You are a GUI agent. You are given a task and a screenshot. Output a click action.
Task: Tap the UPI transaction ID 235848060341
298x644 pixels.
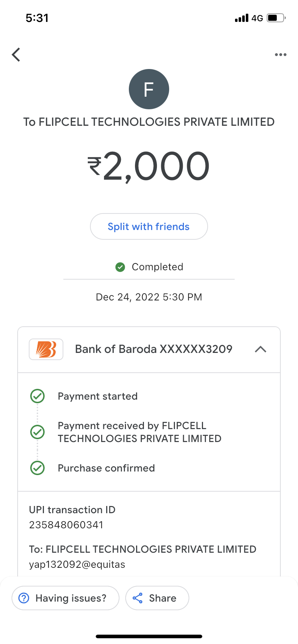(66, 525)
